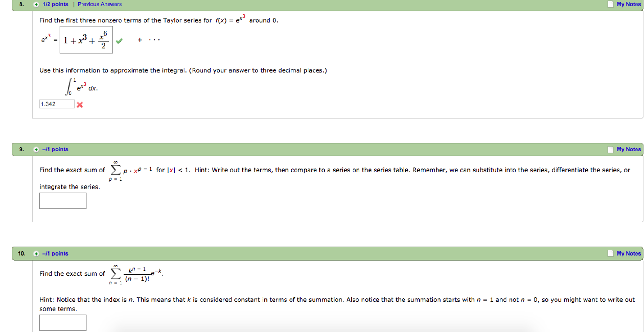This screenshot has width=644, height=332.
Task: Open the Previous Answers link
Action: click(x=99, y=4)
